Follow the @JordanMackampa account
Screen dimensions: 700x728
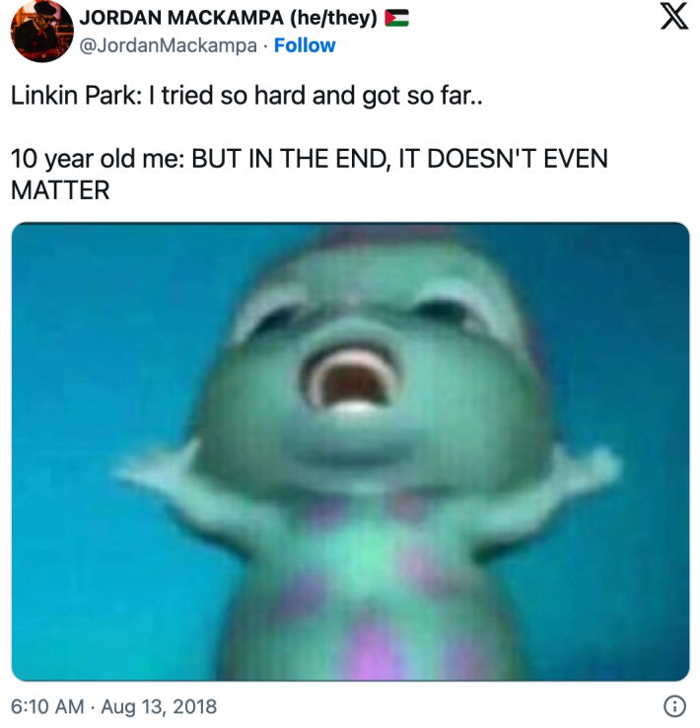pyautogui.click(x=305, y=45)
